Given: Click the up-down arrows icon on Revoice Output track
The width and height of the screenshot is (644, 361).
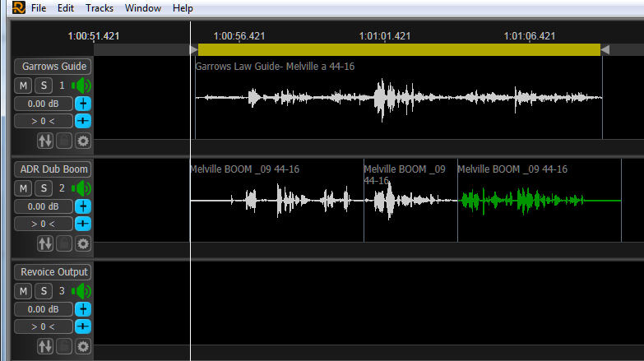Looking at the screenshot, I should 45,346.
